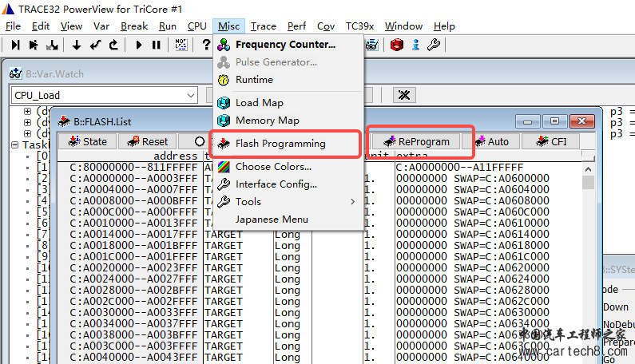
Task: Select row C:80000000--811FFFFF
Action: pos(133,167)
